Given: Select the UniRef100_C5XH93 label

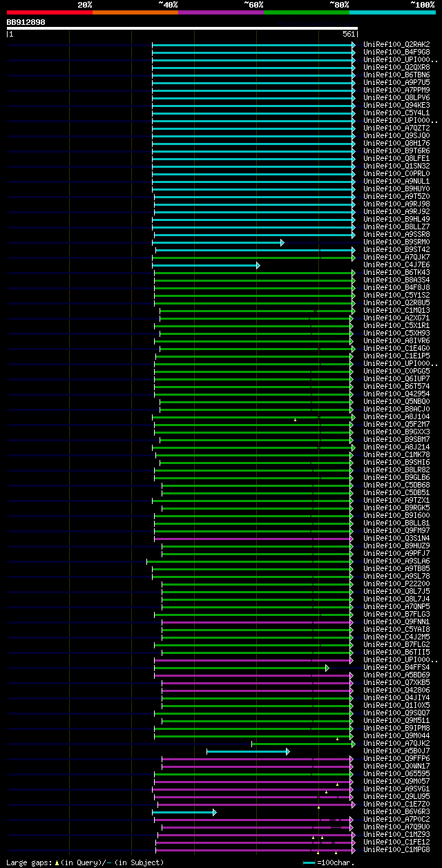Looking at the screenshot, I should 396,333.
